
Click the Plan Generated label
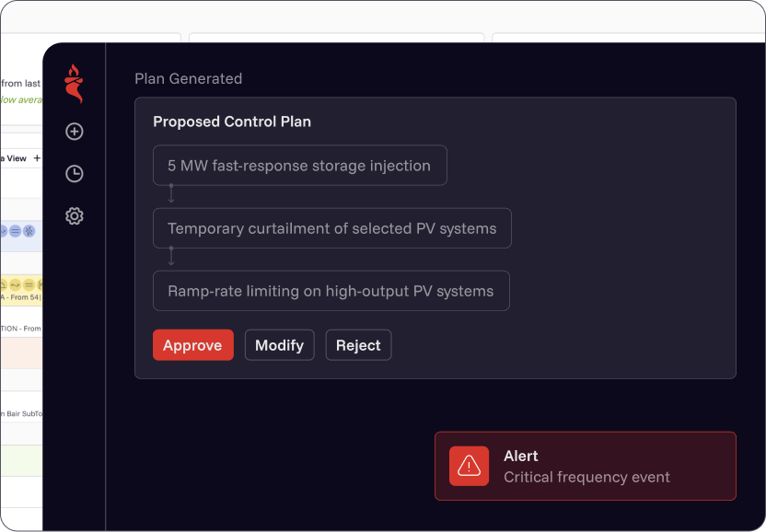(x=188, y=78)
